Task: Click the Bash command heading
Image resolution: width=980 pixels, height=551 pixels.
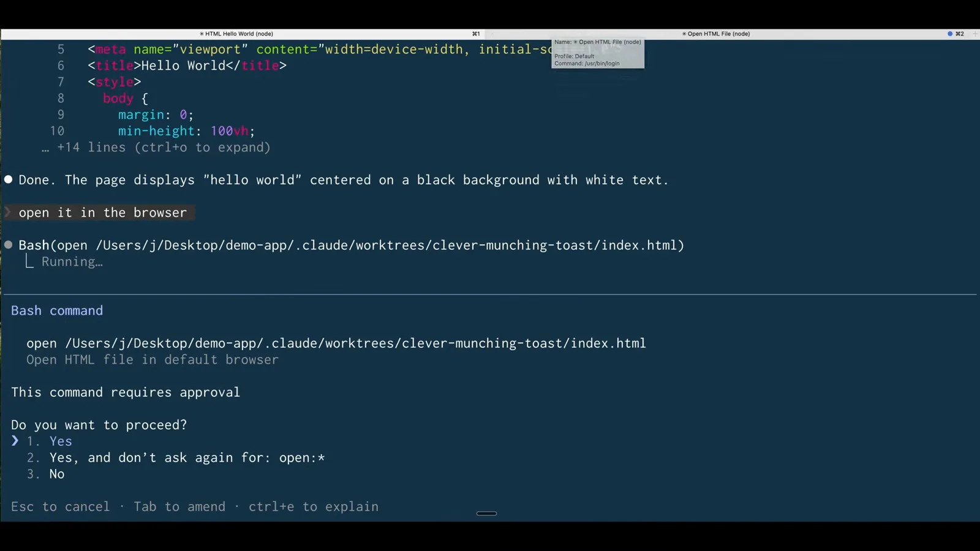Action: 57,311
